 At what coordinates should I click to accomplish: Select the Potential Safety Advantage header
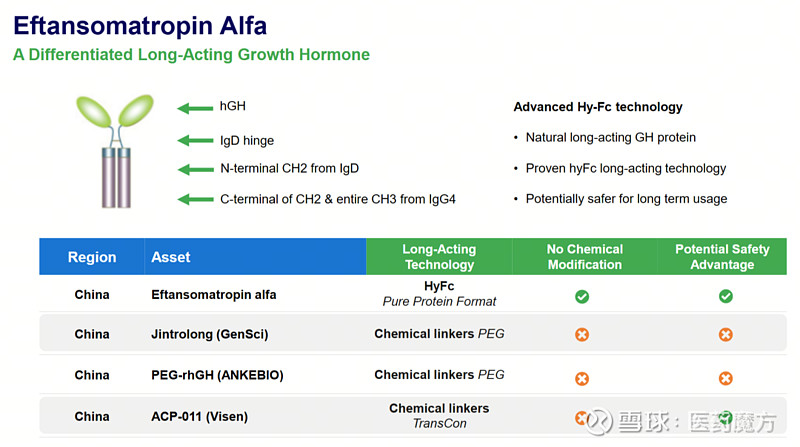[x=722, y=257]
